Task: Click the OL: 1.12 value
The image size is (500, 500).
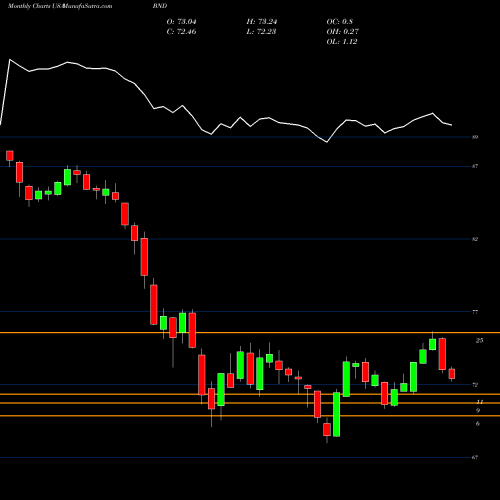Action: [342, 42]
